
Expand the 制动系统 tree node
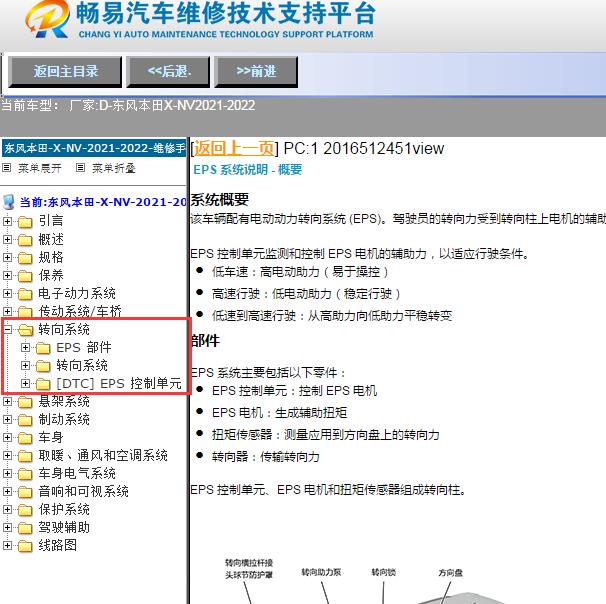point(7,419)
